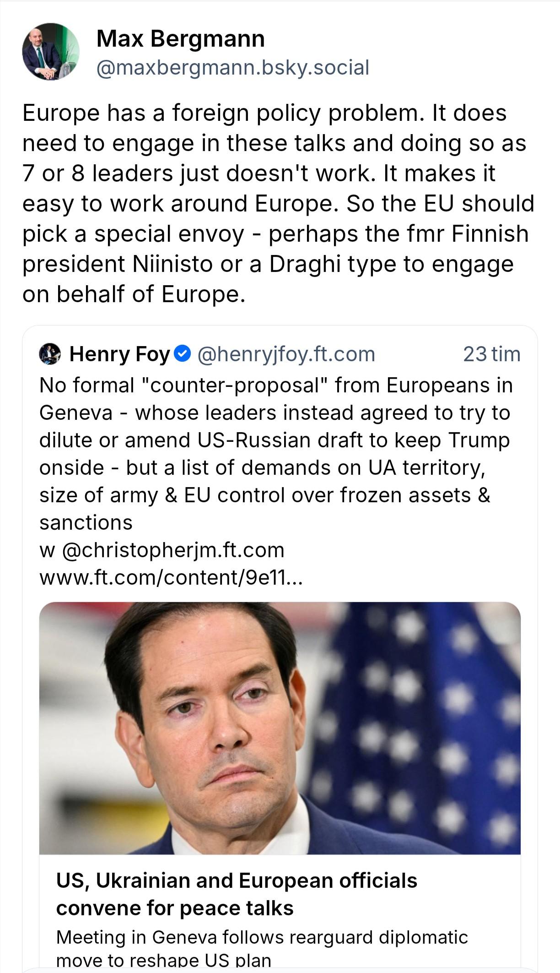The image size is (560, 973).
Task: Click the '23 tim' timestamp
Action: click(491, 354)
